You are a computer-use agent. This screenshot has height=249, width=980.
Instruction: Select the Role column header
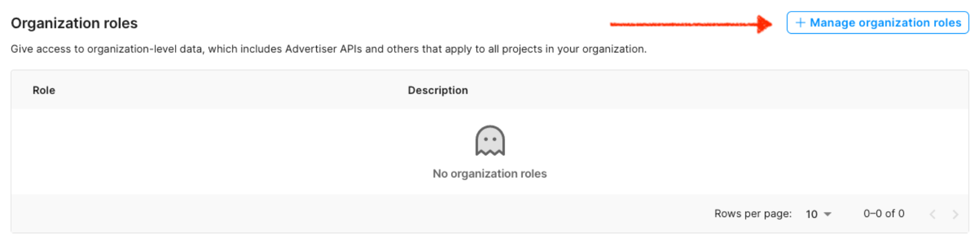[44, 90]
